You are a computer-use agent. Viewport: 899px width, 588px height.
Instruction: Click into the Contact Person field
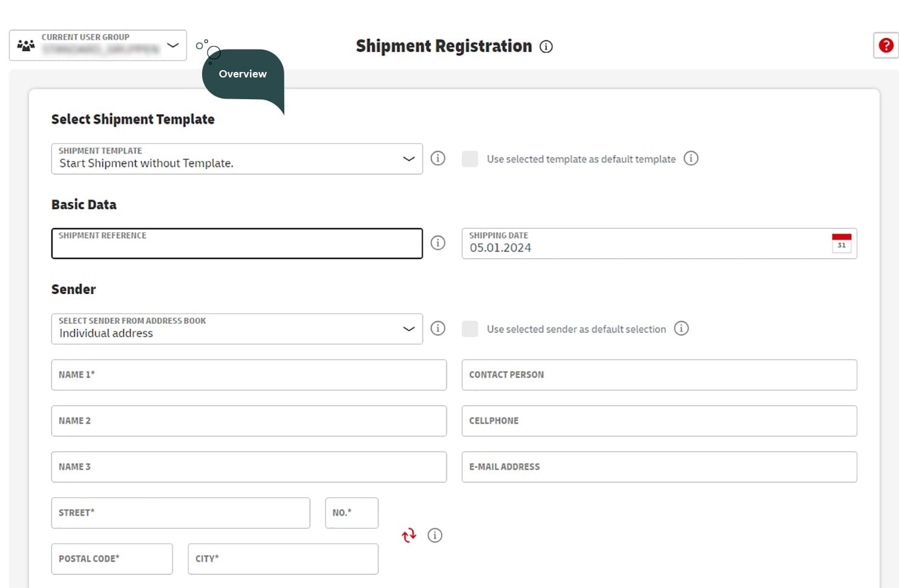(x=659, y=375)
